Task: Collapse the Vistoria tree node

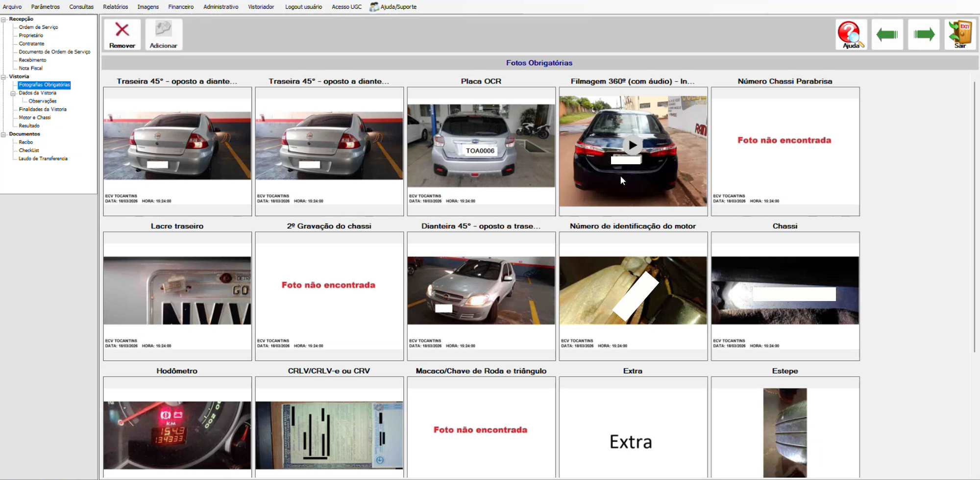Action: pyautogui.click(x=3, y=76)
